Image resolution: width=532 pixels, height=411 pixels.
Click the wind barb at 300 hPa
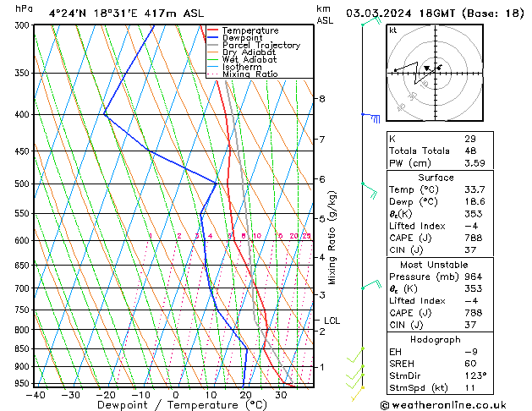[369, 23]
